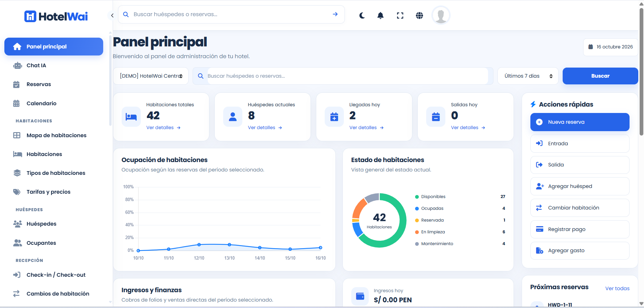Click the Buscar button
Viewport: 644px width, 308px height.
tap(600, 76)
